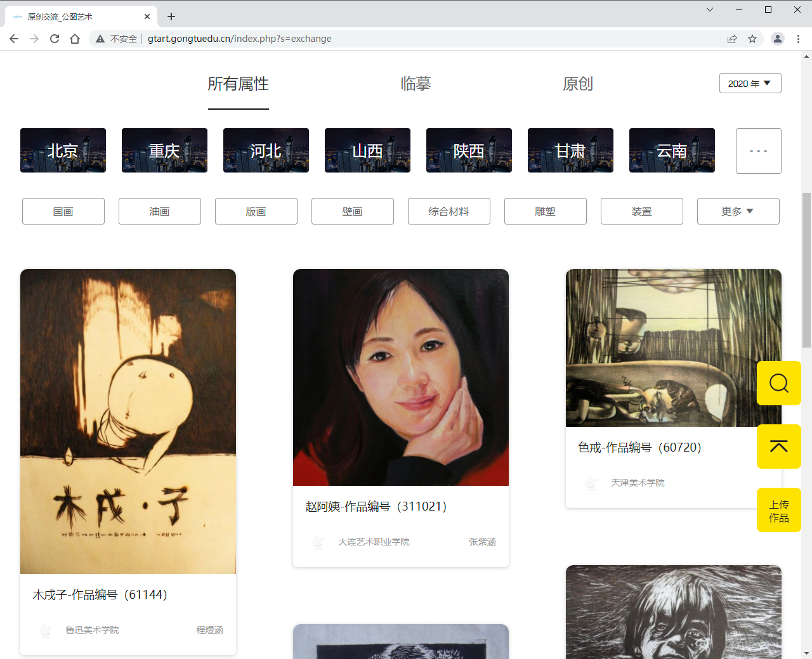Reload the current page
Viewport: 812px width, 659px height.
tap(55, 39)
